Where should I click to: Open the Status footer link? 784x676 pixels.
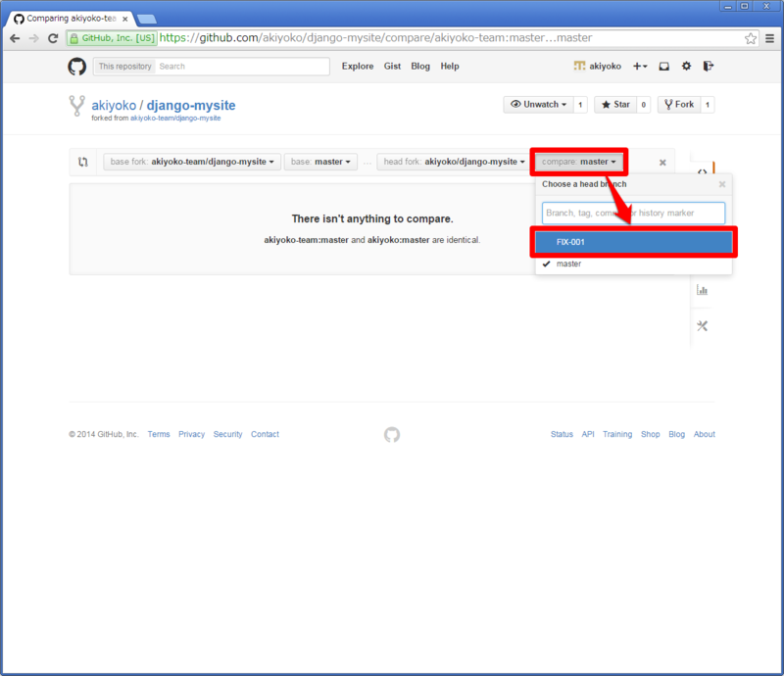(562, 434)
